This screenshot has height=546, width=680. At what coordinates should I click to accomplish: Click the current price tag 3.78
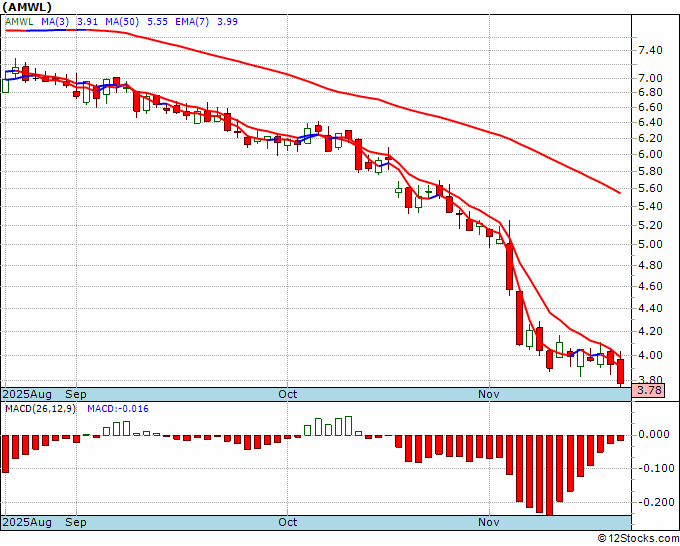(x=649, y=390)
